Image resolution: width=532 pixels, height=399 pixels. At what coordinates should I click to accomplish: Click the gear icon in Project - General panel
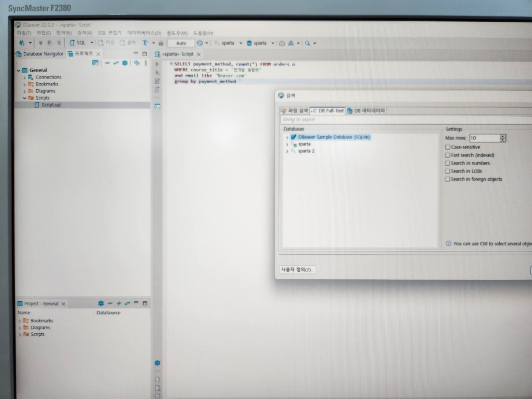101,303
